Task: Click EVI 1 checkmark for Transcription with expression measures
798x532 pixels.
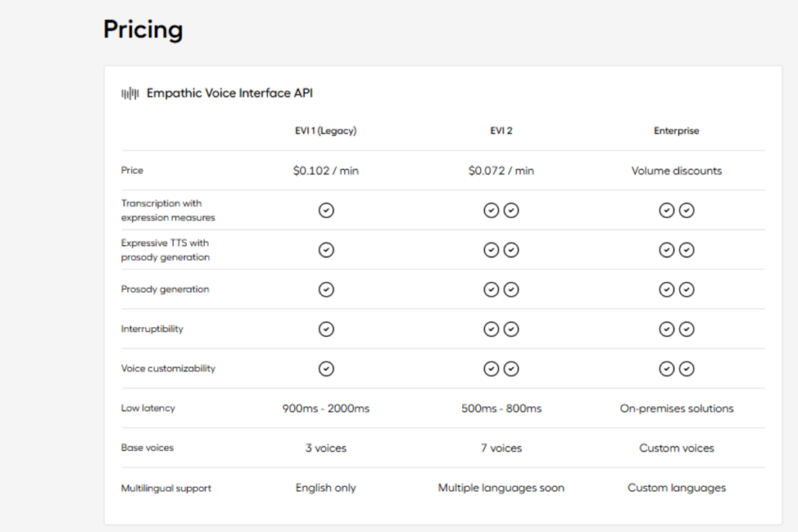Action: [327, 210]
